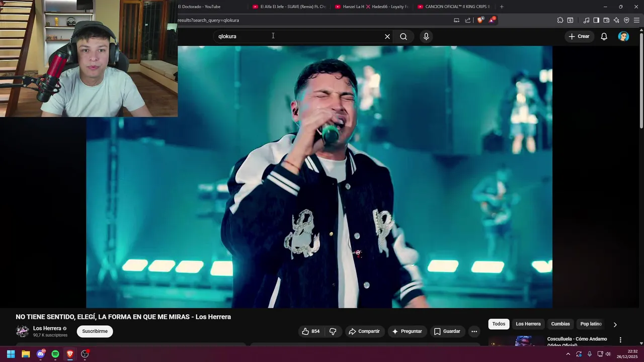Click the Preguntar button
Image resolution: width=644 pixels, height=362 pixels.
click(407, 331)
